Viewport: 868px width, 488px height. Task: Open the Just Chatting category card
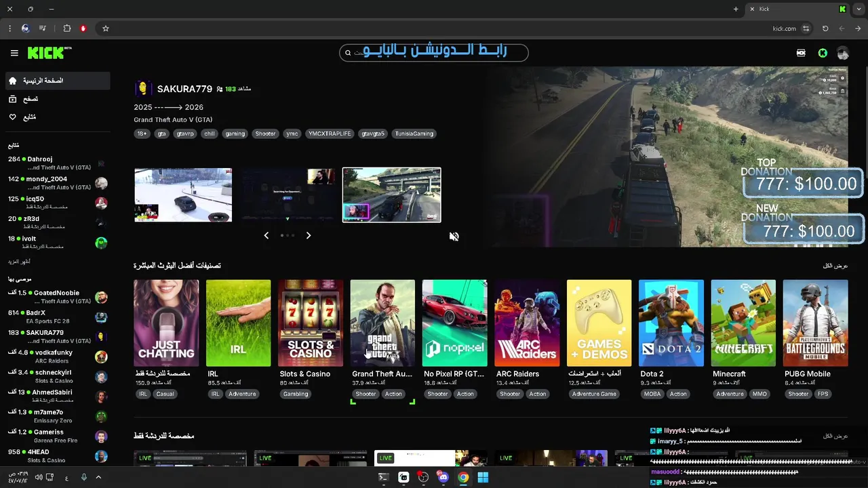click(x=166, y=323)
